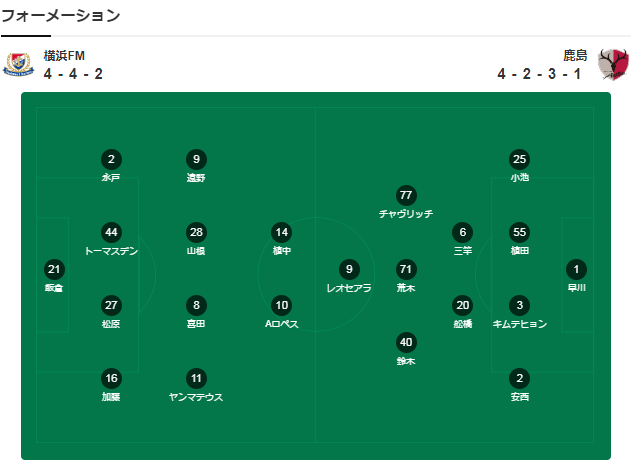The image size is (634, 463).
Task: Click the 横浜FM team name
Action: click(x=64, y=55)
